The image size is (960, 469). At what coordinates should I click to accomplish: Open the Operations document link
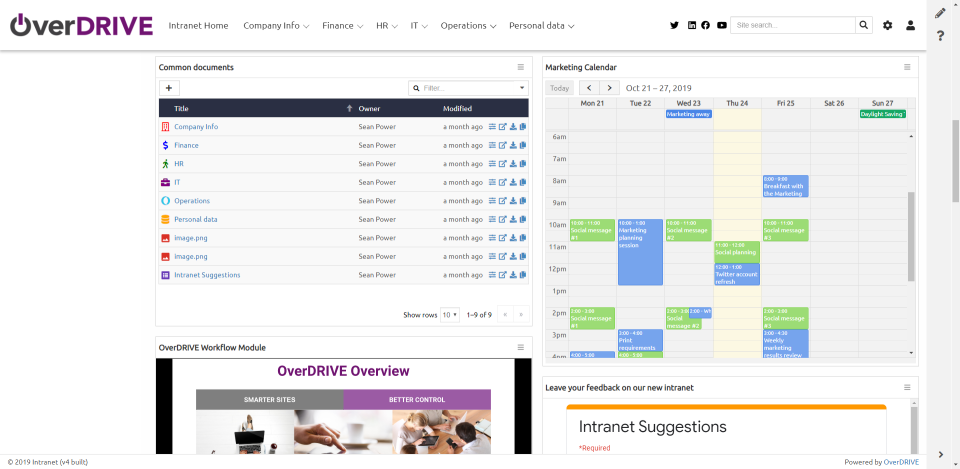192,200
